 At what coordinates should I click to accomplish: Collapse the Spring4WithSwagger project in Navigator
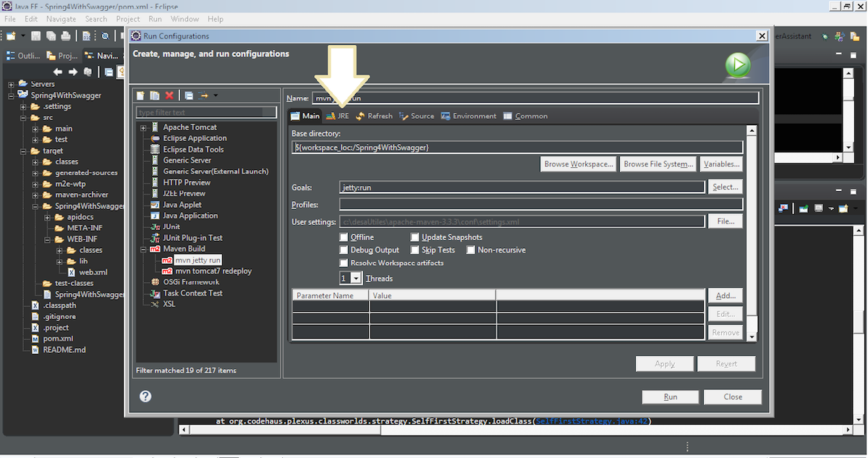tap(11, 95)
